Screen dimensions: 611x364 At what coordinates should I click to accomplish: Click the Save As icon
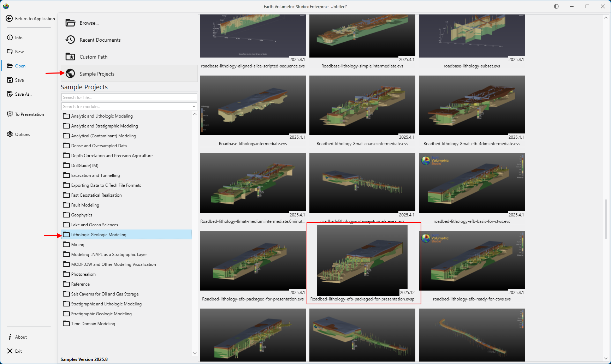pyautogui.click(x=10, y=94)
